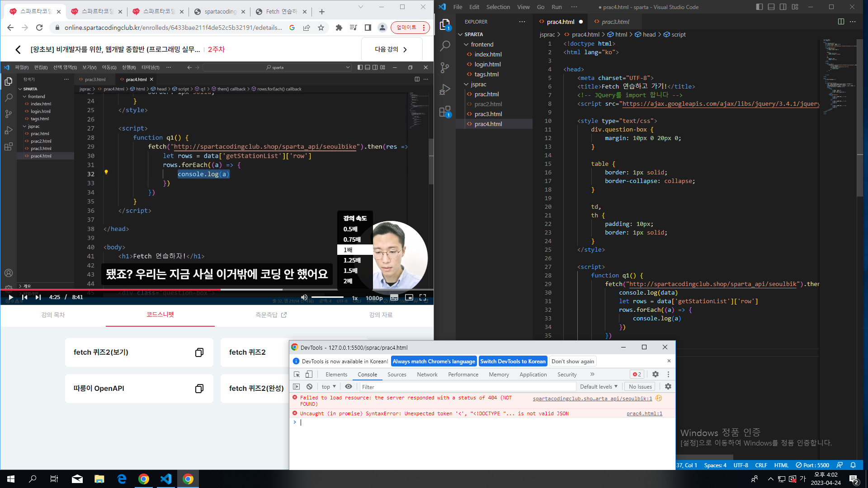Open Chrome extensions puzzle icon
The image size is (868, 488).
point(339,28)
